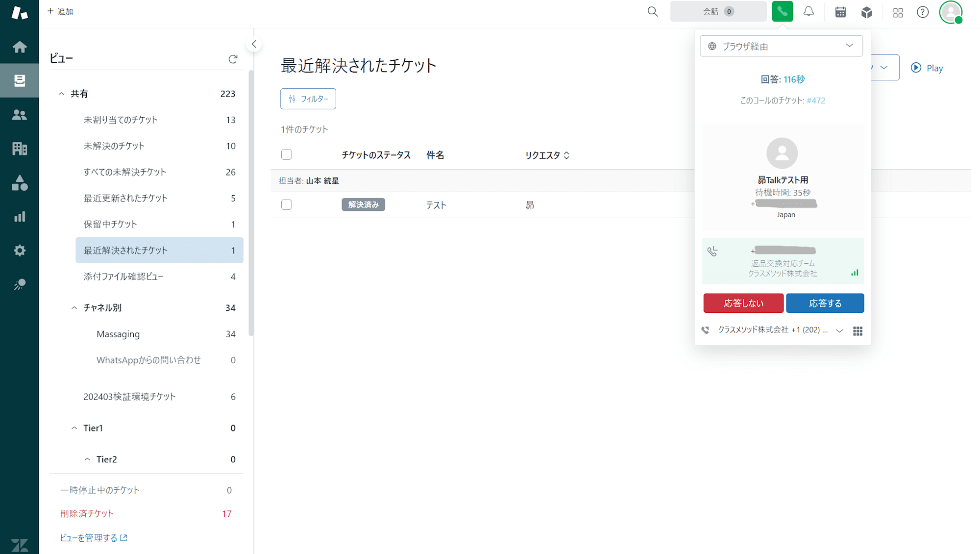Open the テスト ticket subject
980x554 pixels.
436,205
